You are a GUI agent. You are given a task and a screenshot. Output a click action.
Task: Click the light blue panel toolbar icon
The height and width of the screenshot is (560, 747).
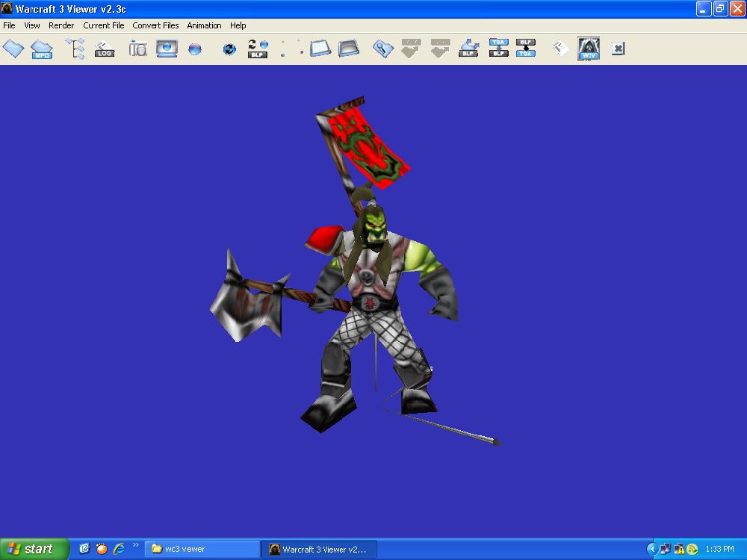click(320, 49)
